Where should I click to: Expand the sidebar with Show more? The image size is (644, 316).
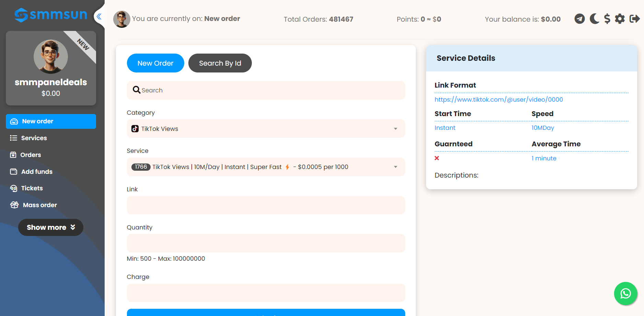coord(51,227)
